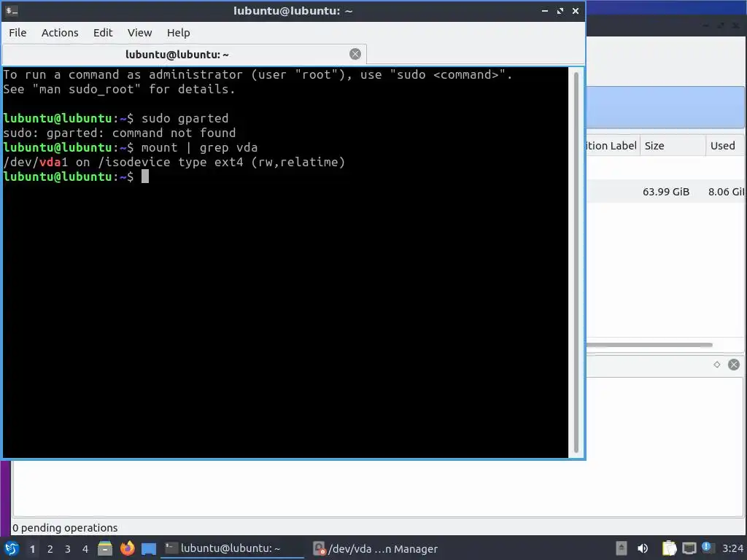The width and height of the screenshot is (747, 560).
Task: Focus the lubuntu@lubuntu terminal taskbar entry
Action: (232, 548)
